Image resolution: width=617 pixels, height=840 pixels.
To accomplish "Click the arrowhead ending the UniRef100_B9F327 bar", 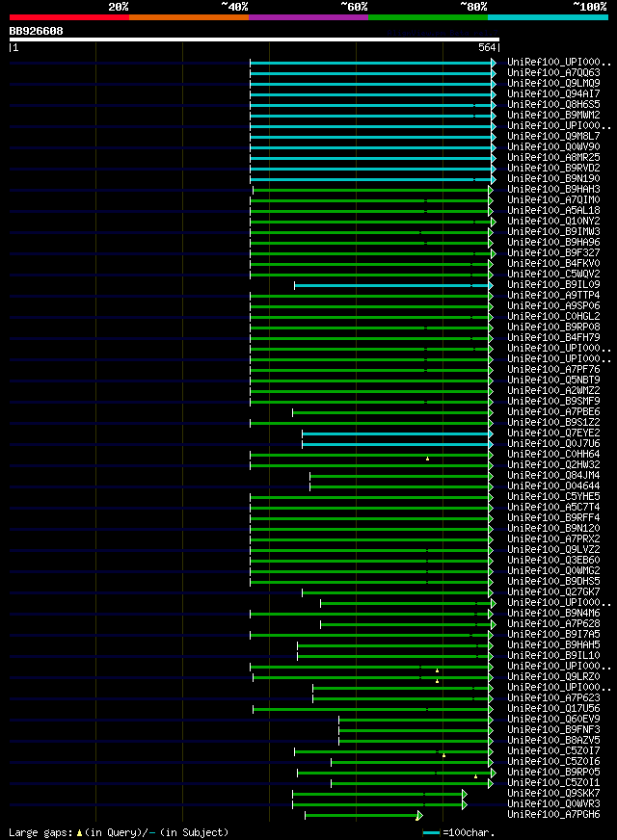I will pyautogui.click(x=494, y=254).
